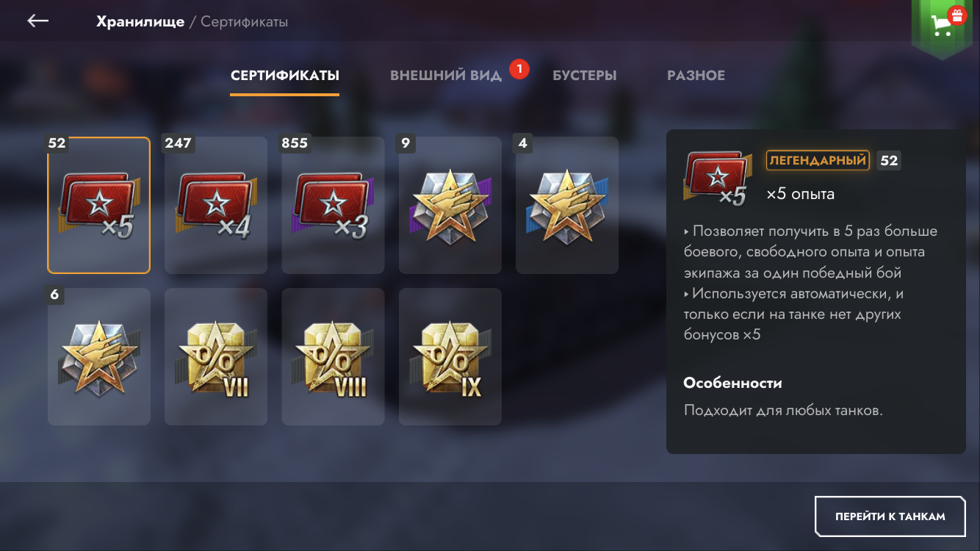Image resolution: width=980 pixels, height=551 pixels.
Task: Click the ×5 certificate icon in details panel
Action: [718, 178]
